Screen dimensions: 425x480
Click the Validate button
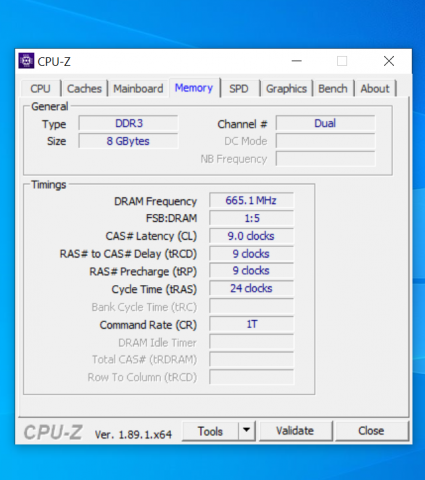(x=295, y=431)
